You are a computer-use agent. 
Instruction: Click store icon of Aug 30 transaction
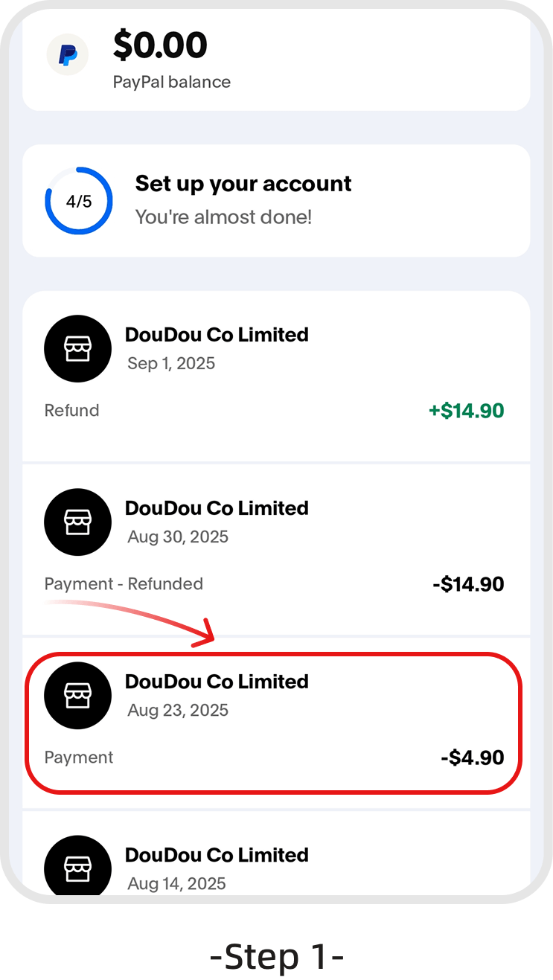(78, 522)
